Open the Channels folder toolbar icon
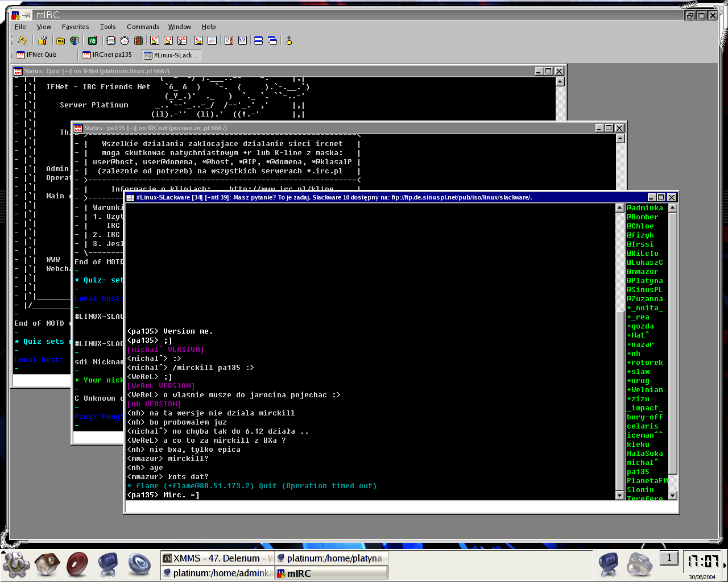The width and height of the screenshot is (728, 582). (61, 40)
